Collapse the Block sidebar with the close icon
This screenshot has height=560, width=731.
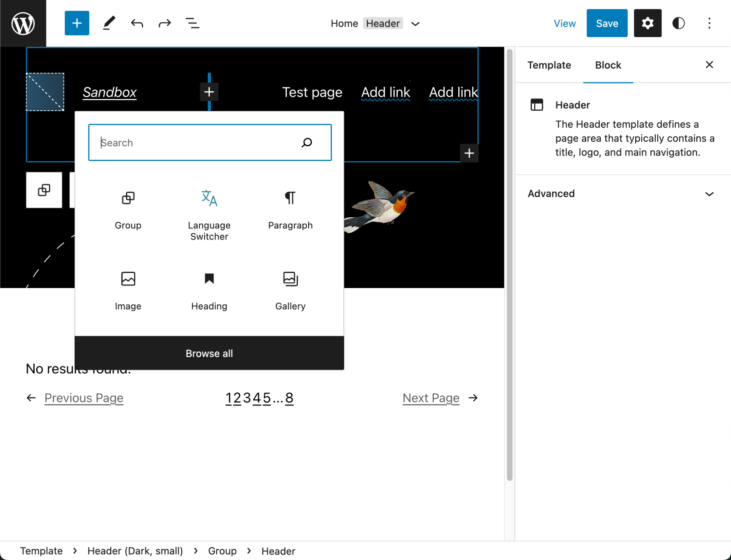709,65
